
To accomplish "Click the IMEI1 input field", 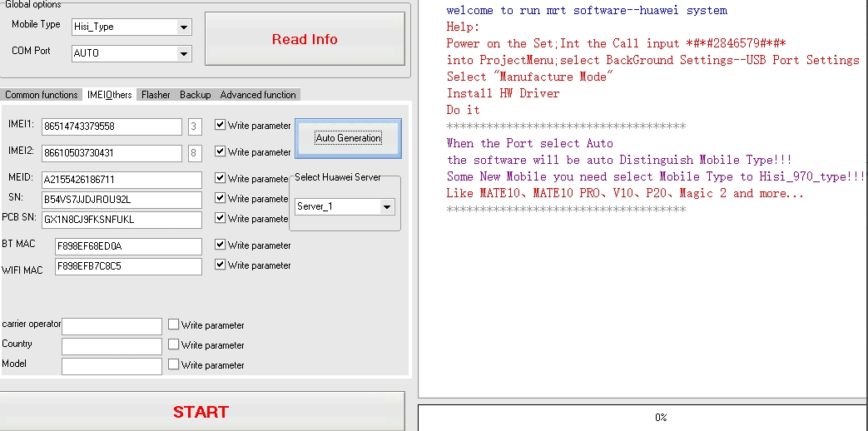I will pos(112,126).
